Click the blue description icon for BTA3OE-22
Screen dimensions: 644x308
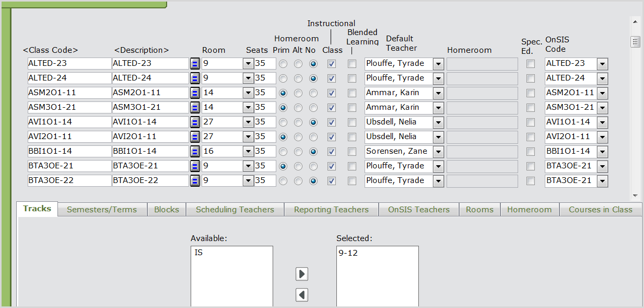pyautogui.click(x=195, y=181)
